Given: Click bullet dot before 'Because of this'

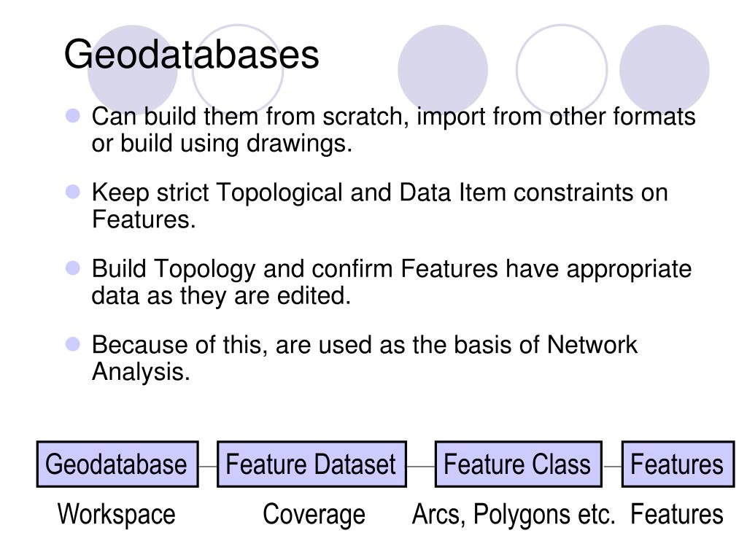Looking at the screenshot, I should [x=73, y=344].
